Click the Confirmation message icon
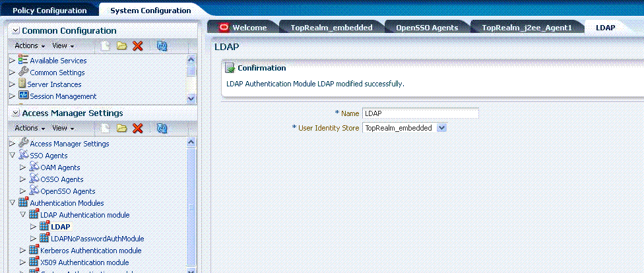Viewport: 644px width, 273px height. click(x=230, y=68)
